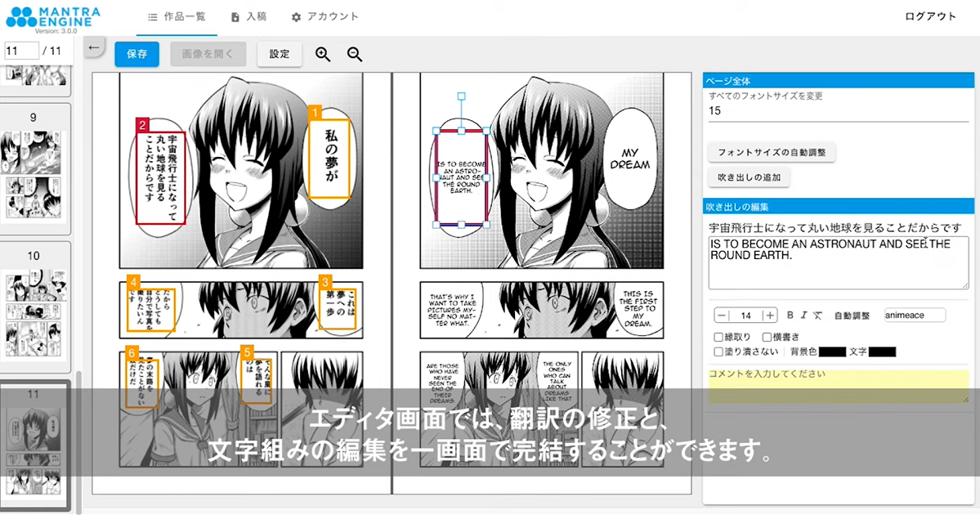
Task: Click the global font size field showing 15
Action: pos(838,111)
